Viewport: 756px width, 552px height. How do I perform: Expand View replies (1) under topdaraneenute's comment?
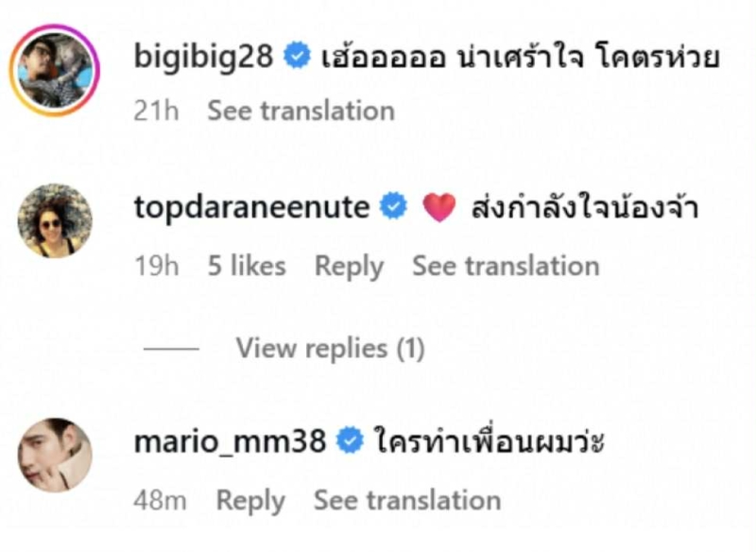pos(330,349)
